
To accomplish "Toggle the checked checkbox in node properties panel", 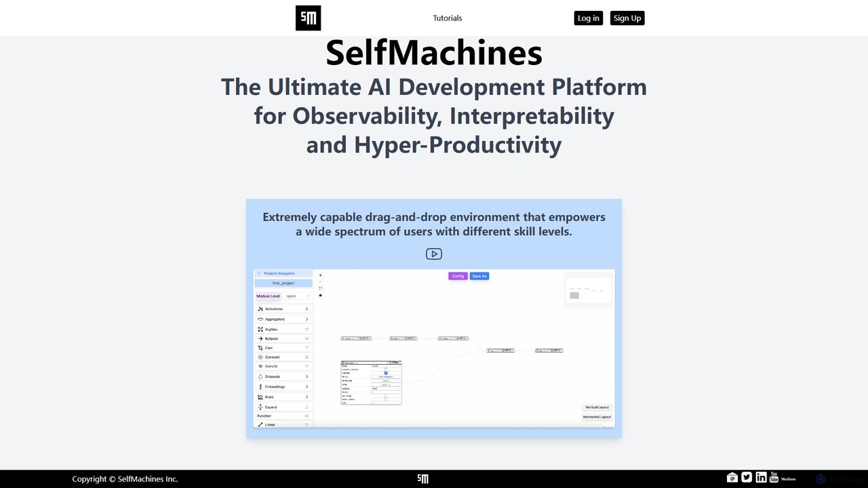I will 386,373.
